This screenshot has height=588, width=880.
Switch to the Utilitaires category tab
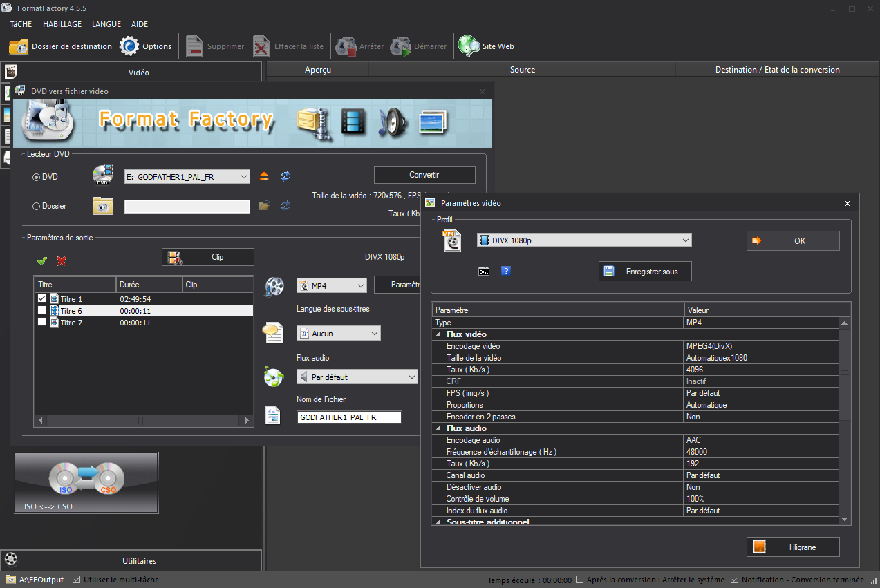point(131,560)
